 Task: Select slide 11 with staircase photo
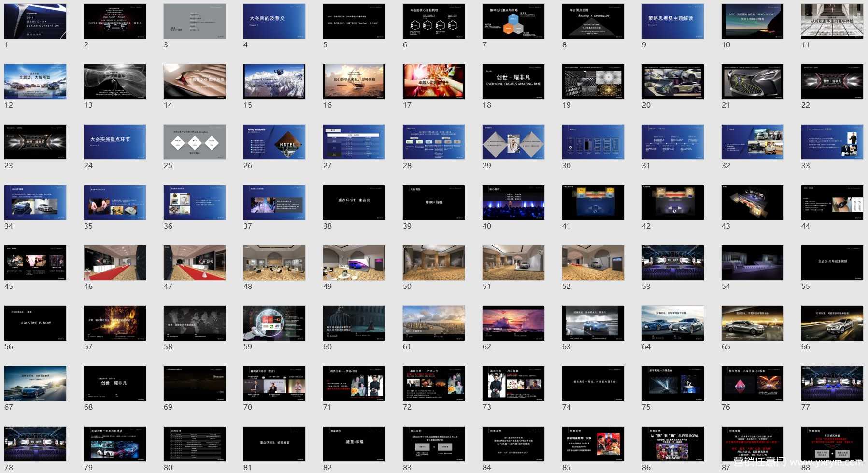(832, 21)
